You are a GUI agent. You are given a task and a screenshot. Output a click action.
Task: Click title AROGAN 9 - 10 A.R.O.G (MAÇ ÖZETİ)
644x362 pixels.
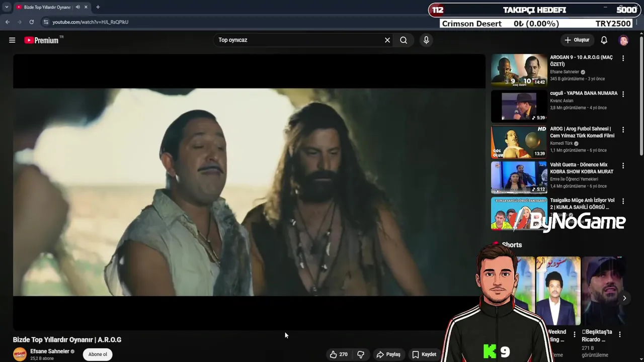[581, 61]
